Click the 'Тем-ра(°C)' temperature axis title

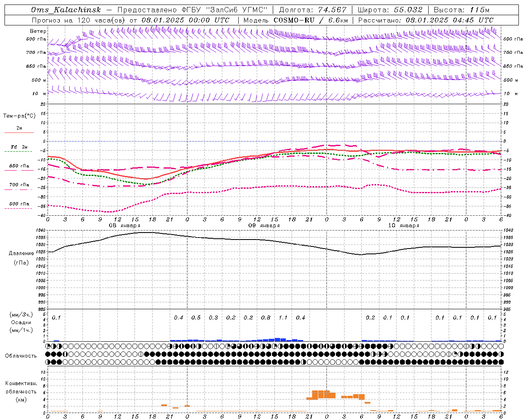(x=19, y=116)
